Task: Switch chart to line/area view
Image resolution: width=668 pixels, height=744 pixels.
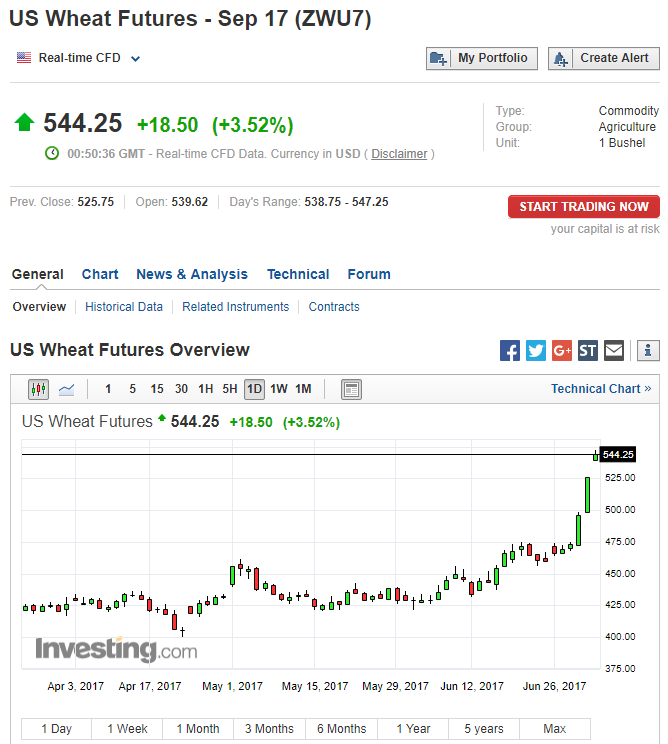Action: click(67, 389)
